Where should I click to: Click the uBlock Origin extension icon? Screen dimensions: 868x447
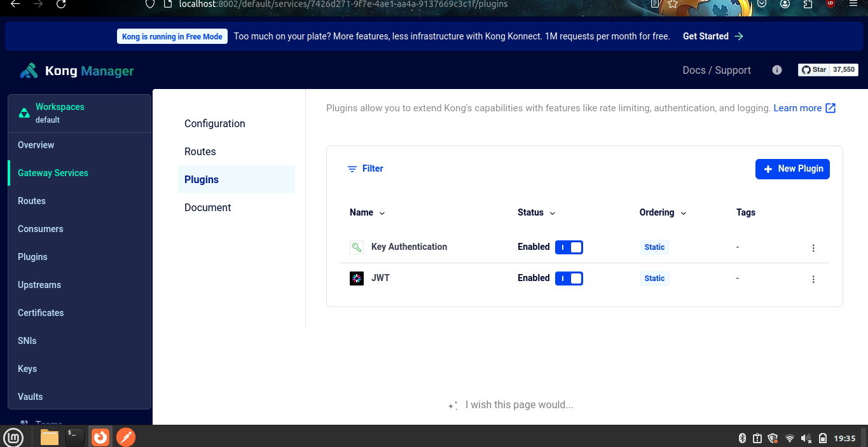coord(830,3)
